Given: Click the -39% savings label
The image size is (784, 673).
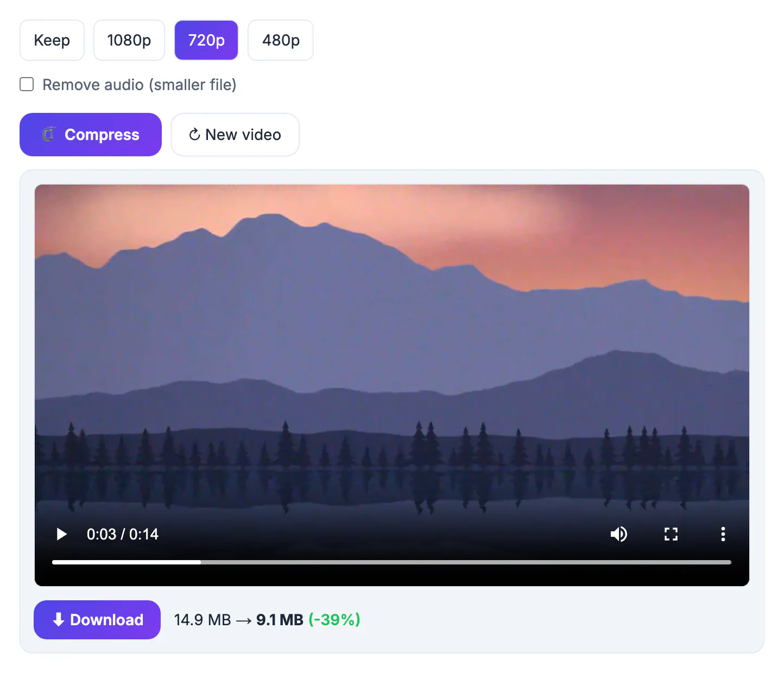Looking at the screenshot, I should pos(334,620).
